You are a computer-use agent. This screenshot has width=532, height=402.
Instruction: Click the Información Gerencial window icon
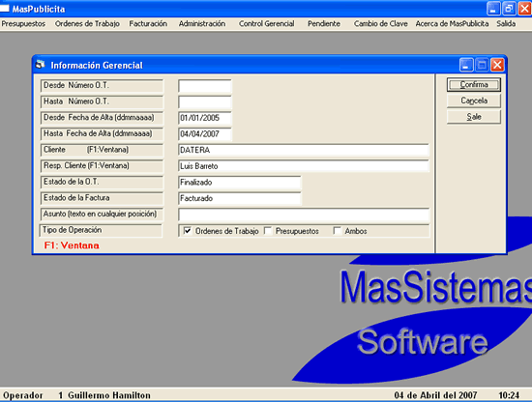41,65
